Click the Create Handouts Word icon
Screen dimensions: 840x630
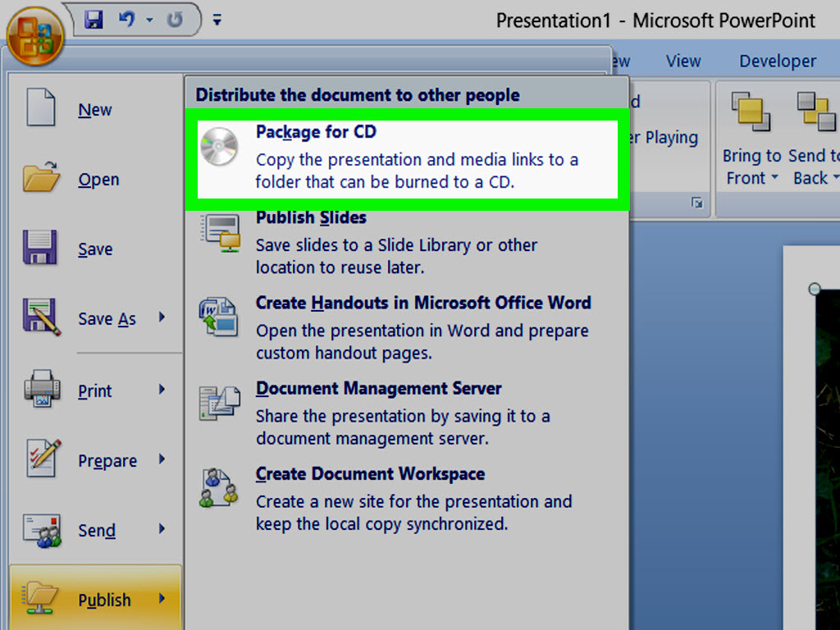tap(218, 317)
